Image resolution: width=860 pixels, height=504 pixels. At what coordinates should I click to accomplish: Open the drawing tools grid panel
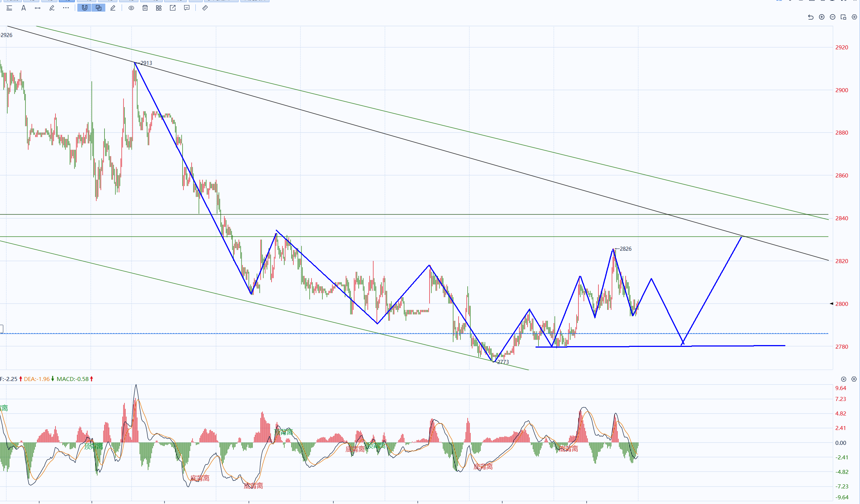click(x=159, y=8)
